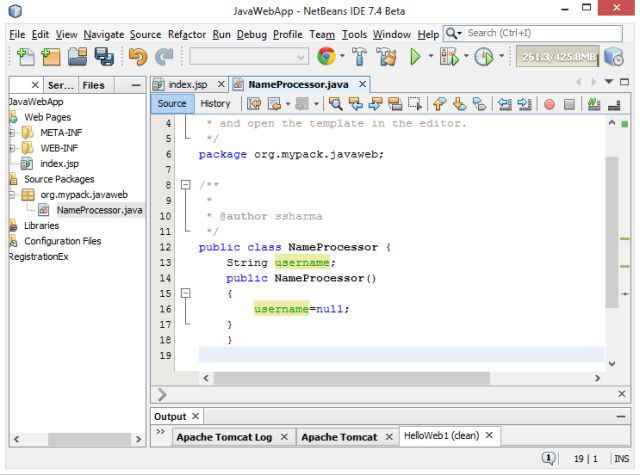
Task: Click the Profile Project icon
Action: (484, 57)
